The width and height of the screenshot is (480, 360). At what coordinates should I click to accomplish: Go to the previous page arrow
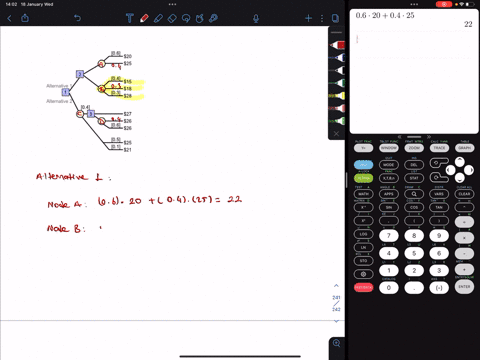tap(336, 286)
